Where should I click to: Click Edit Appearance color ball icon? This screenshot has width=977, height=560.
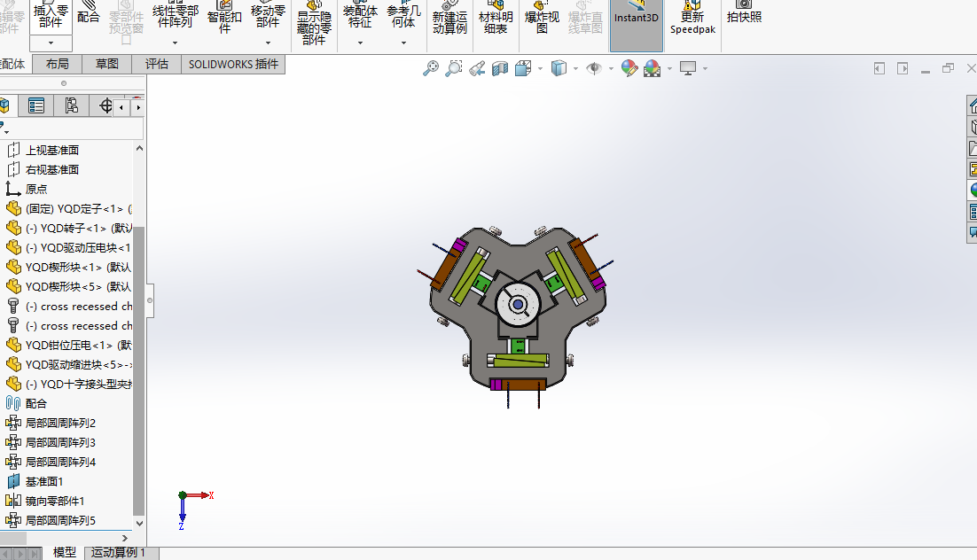pos(629,68)
